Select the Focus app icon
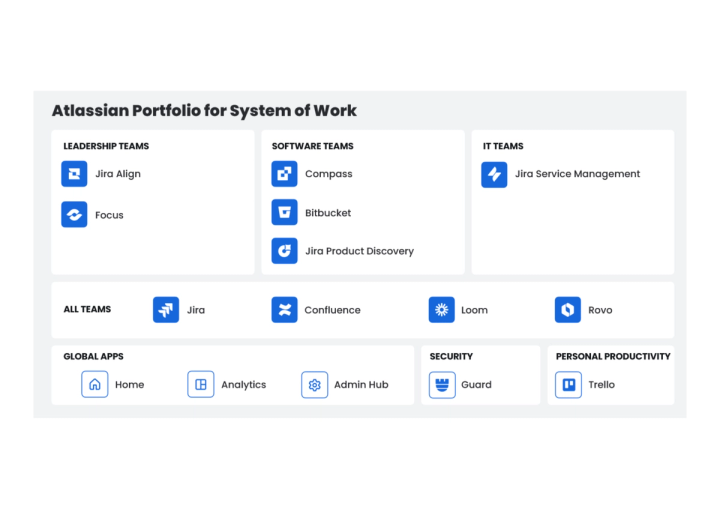 [74, 214]
